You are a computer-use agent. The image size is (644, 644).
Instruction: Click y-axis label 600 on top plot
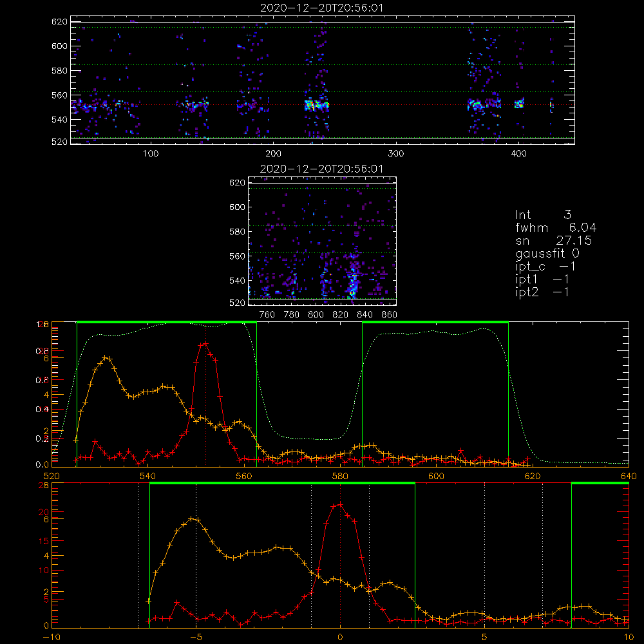pyautogui.click(x=59, y=46)
